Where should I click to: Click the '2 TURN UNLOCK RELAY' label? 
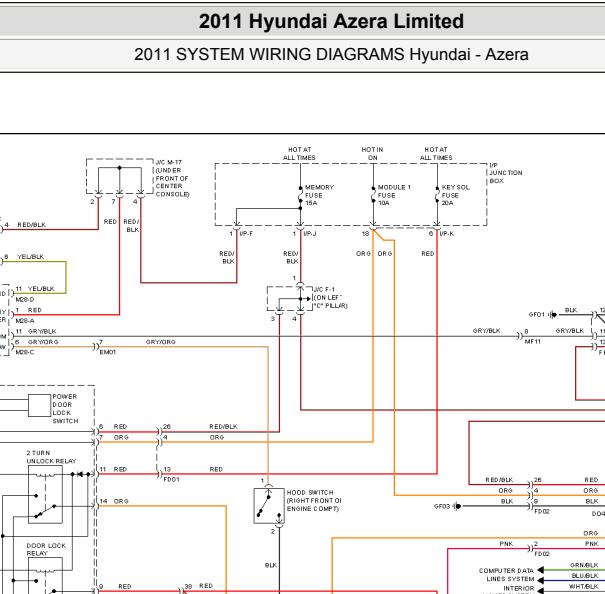(51, 457)
